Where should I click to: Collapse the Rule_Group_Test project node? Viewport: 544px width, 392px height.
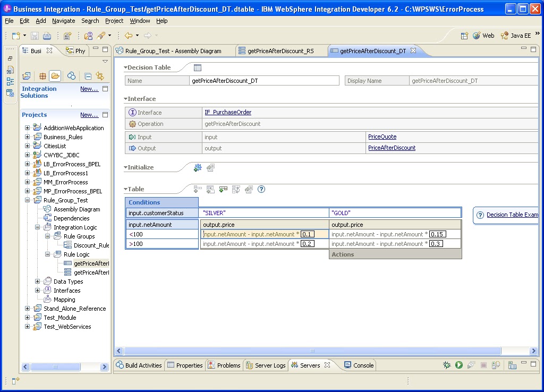point(27,200)
